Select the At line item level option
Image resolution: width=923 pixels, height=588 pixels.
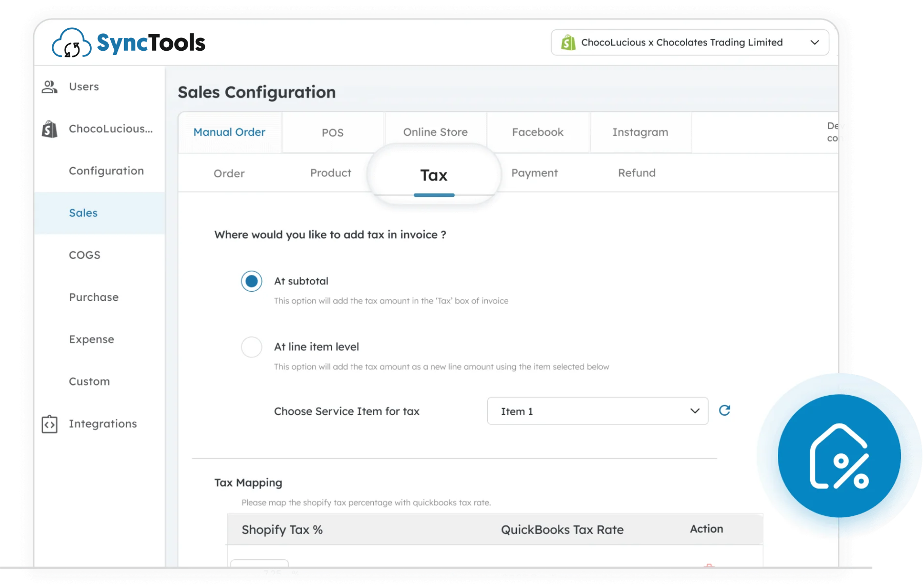click(x=251, y=347)
